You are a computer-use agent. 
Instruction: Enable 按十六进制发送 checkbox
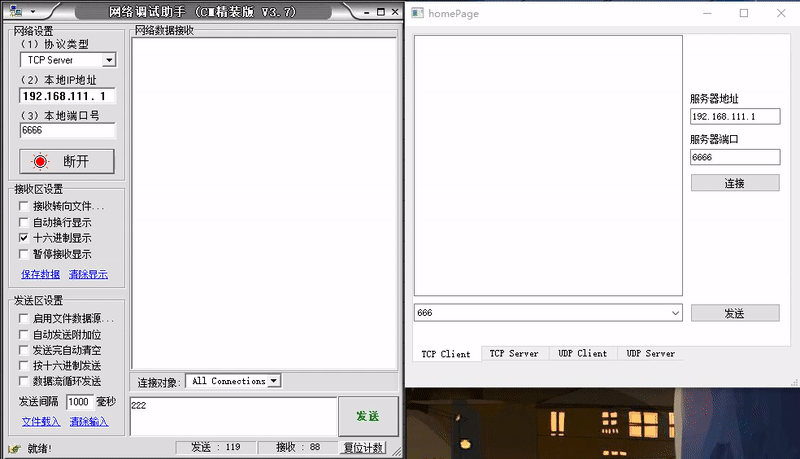(x=24, y=366)
